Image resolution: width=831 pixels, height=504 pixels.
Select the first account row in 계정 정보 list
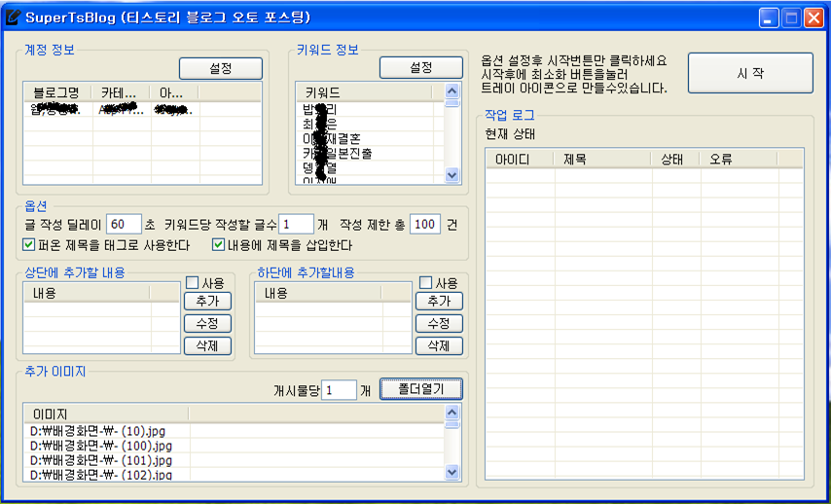pos(143,110)
